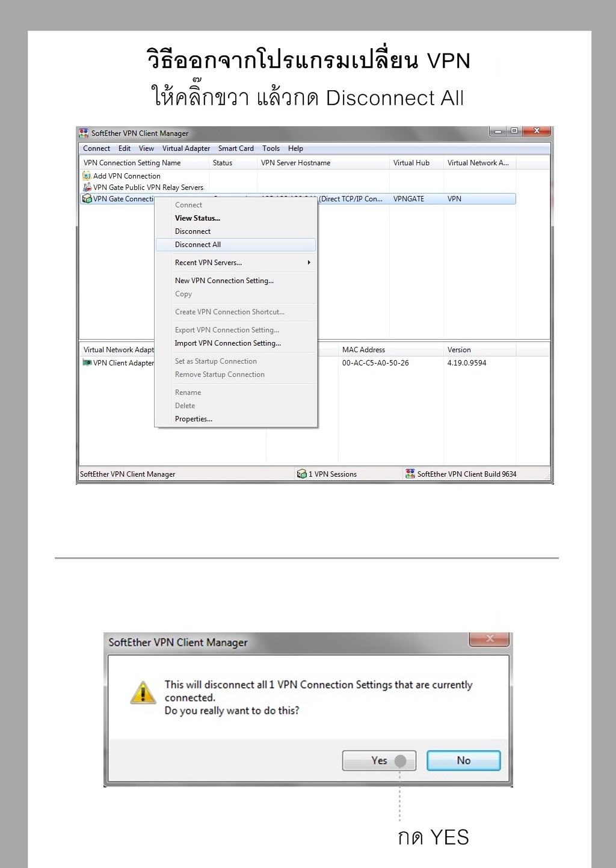
Task: Click the VPN cell in the VPN Gate Connection row
Action: [x=454, y=199]
